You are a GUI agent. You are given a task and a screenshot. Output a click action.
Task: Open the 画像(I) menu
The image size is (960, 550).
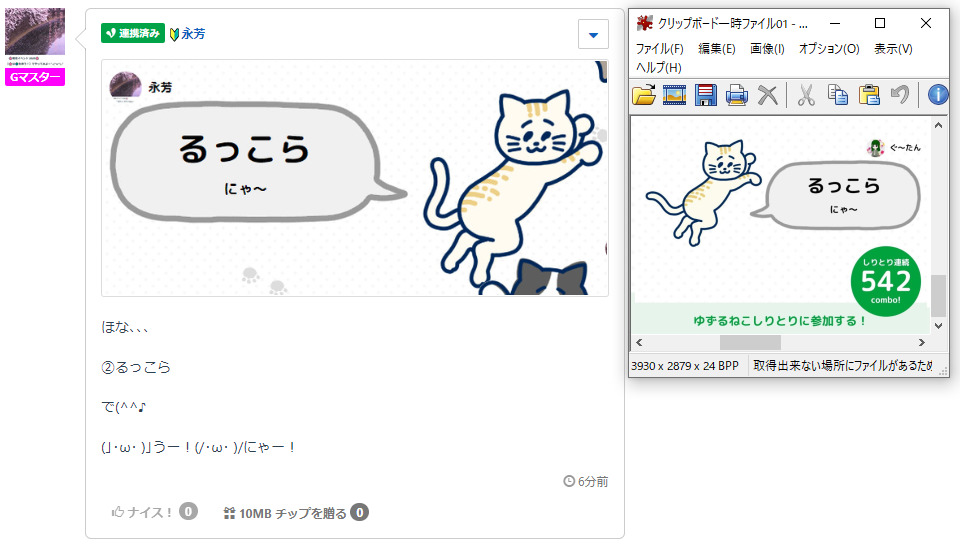[x=767, y=48]
